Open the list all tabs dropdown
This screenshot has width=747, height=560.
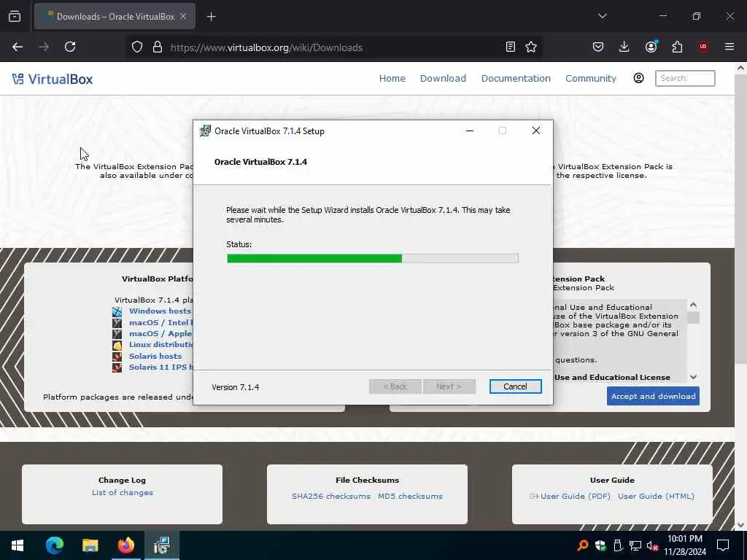tap(602, 16)
